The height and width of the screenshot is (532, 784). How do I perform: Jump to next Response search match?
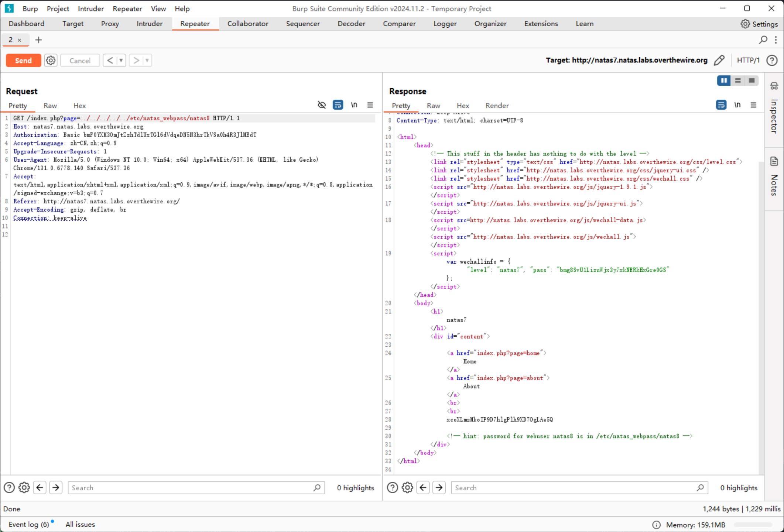coord(439,488)
